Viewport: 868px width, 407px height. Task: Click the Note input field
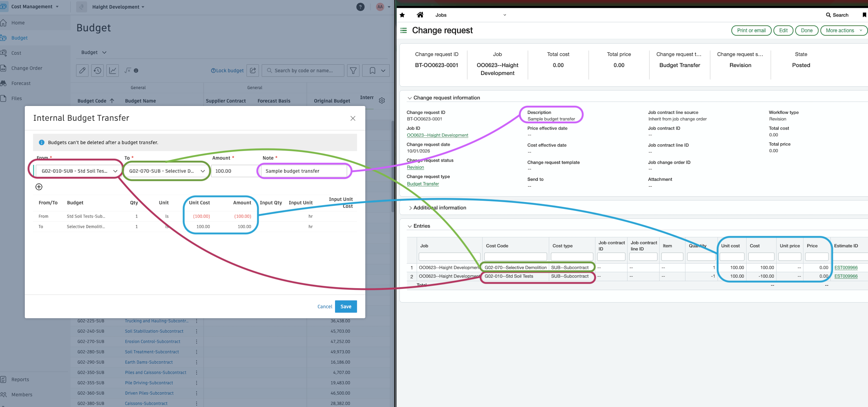click(x=304, y=171)
